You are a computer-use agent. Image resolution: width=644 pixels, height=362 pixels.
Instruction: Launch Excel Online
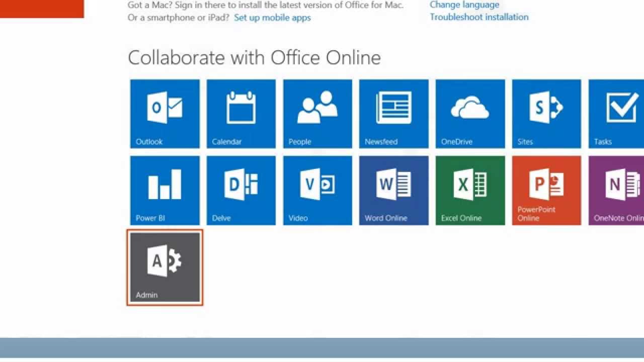click(470, 191)
